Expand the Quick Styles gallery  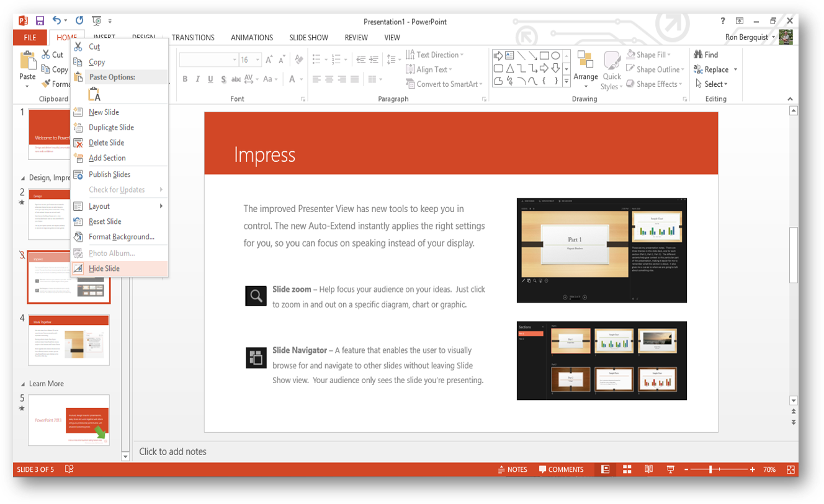(612, 71)
